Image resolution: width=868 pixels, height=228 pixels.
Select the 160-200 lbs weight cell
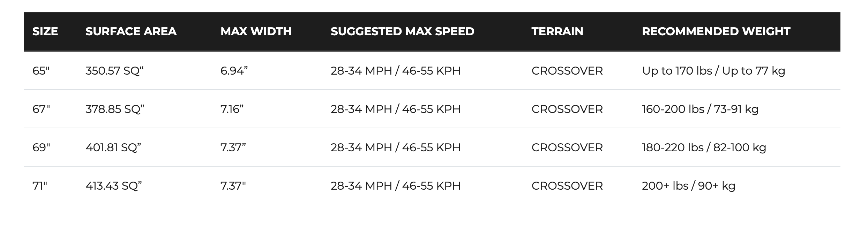700,109
